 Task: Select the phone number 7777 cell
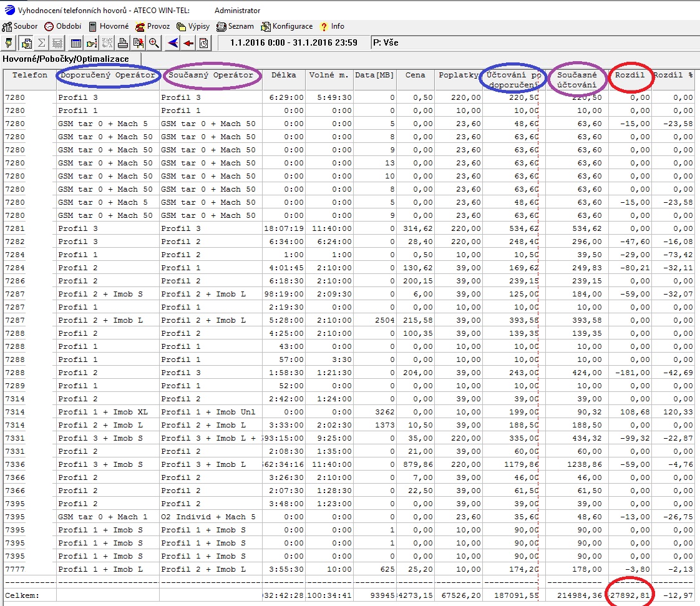(15, 569)
